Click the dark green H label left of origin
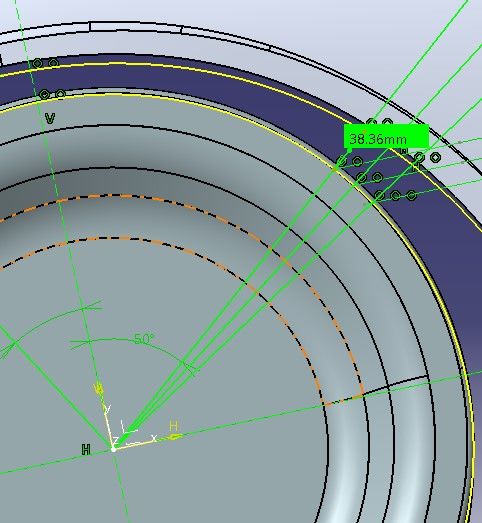This screenshot has height=523, width=482. coord(86,450)
